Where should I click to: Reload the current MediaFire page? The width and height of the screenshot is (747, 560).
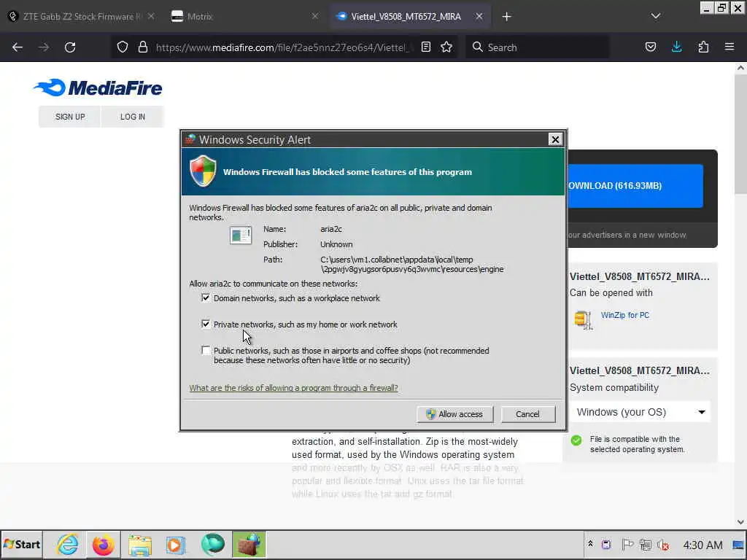[x=70, y=47]
